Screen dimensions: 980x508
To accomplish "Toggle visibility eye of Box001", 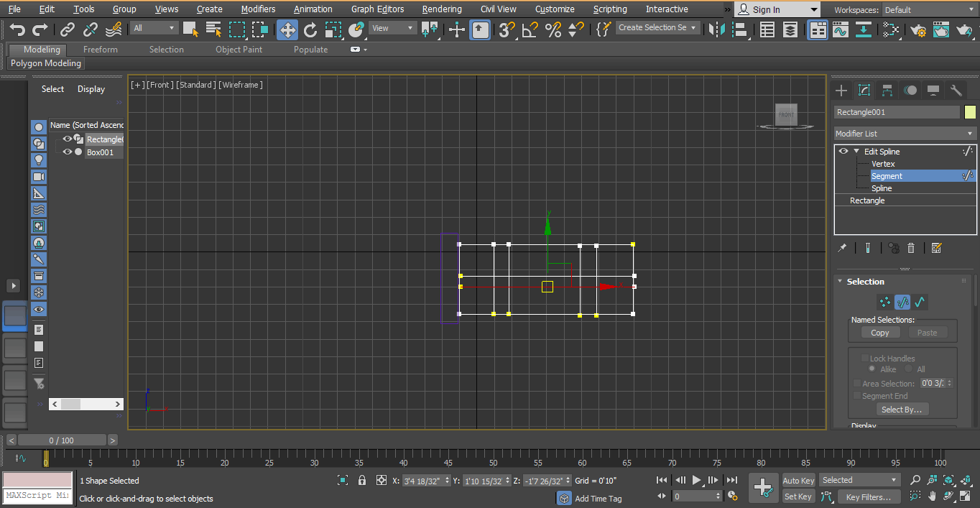I will coord(67,152).
